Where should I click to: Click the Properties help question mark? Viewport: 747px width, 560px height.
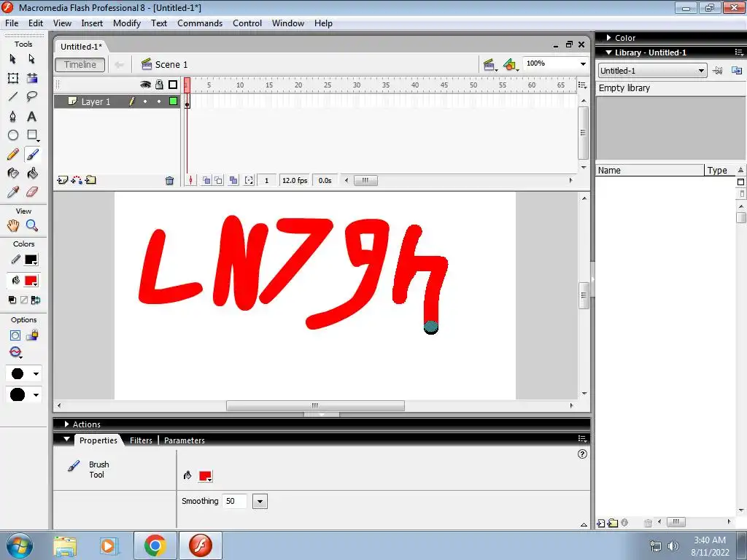click(582, 454)
